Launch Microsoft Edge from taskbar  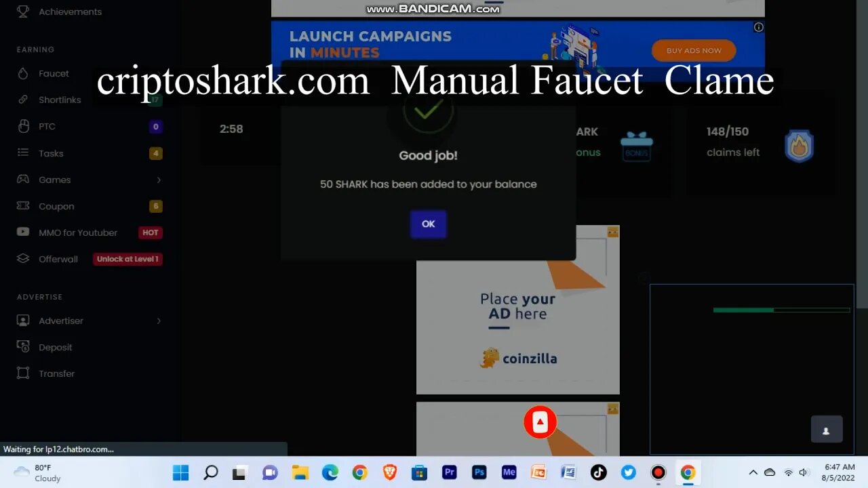pyautogui.click(x=330, y=472)
